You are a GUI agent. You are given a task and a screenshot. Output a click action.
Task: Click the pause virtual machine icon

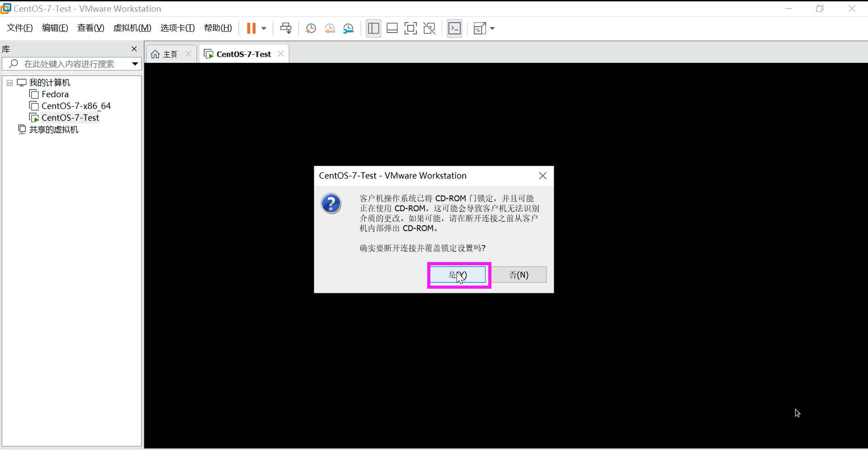click(x=251, y=28)
